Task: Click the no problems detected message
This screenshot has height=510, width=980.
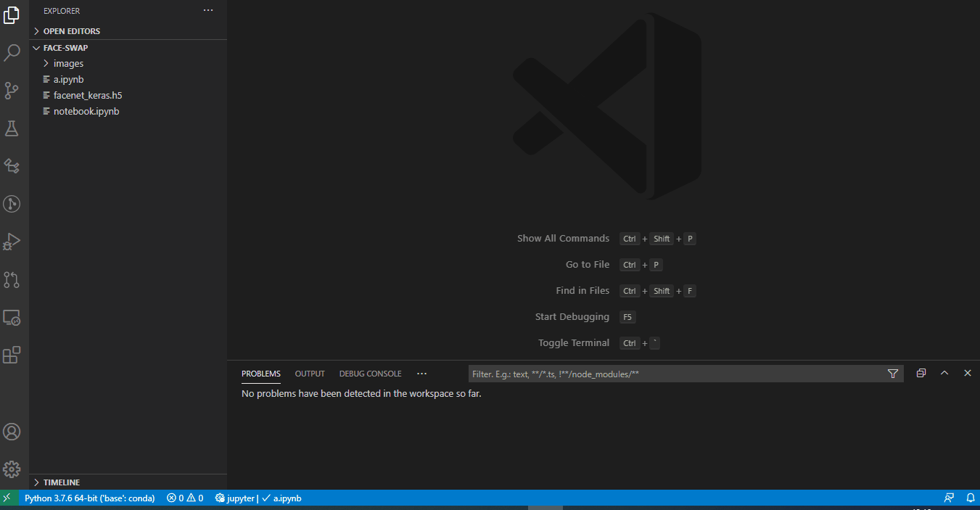Action: (x=361, y=394)
